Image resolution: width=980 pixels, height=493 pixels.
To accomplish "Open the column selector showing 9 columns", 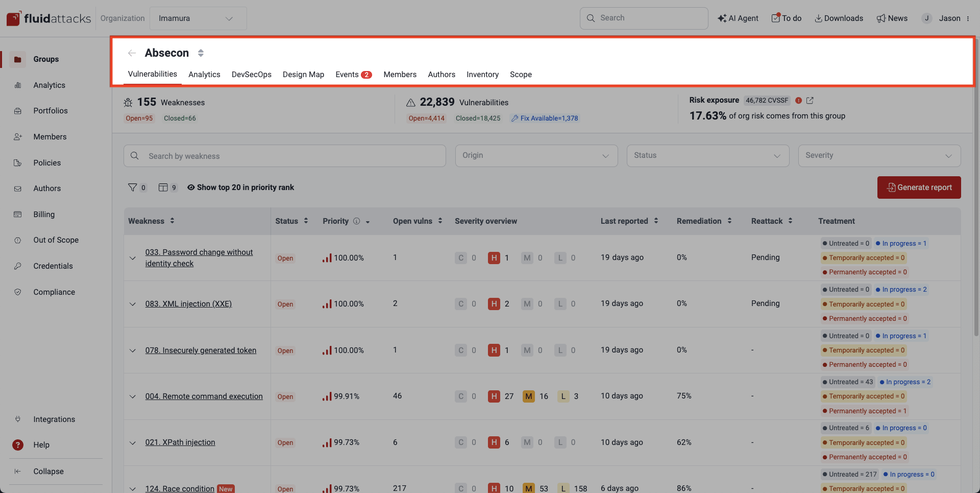I will 164,187.
